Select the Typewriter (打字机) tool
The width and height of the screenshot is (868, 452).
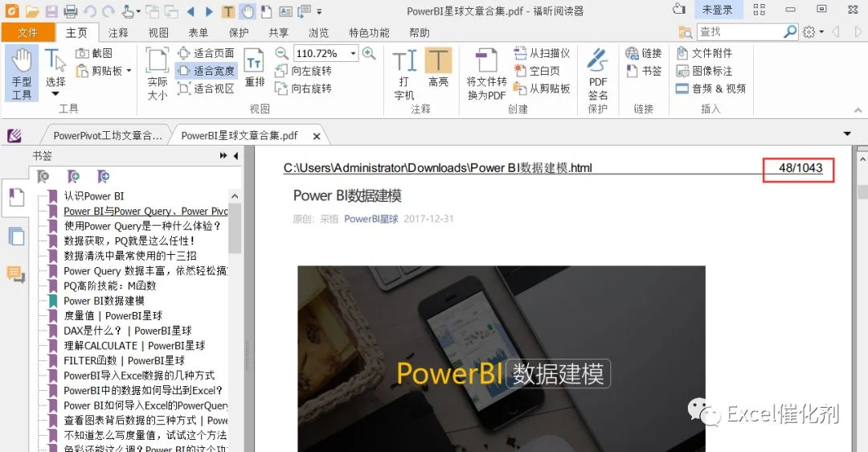point(404,74)
